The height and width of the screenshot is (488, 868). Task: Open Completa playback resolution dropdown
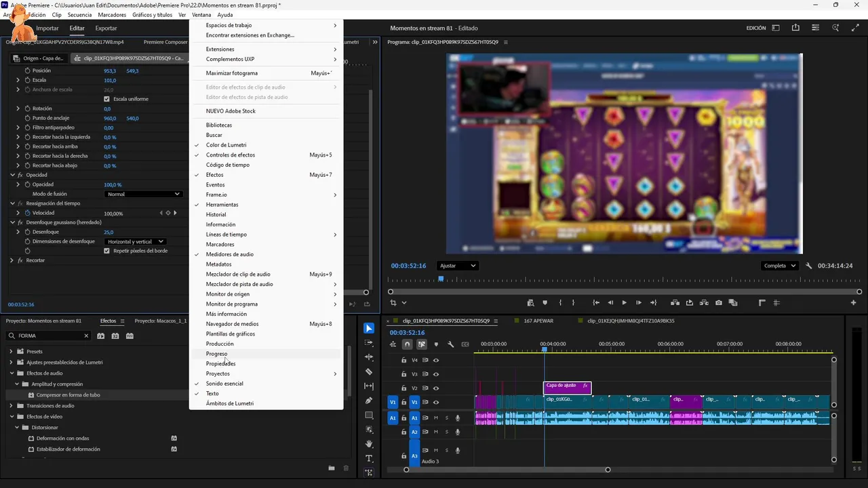(x=779, y=266)
